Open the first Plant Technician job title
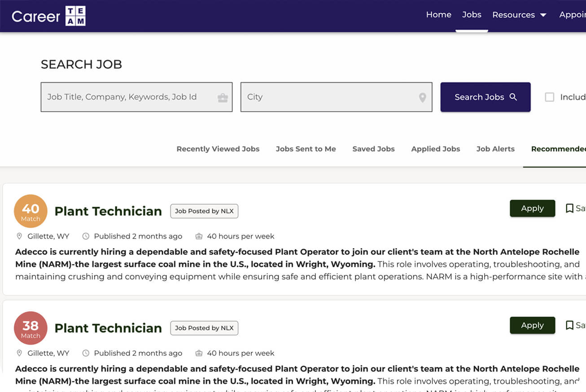 tap(108, 211)
